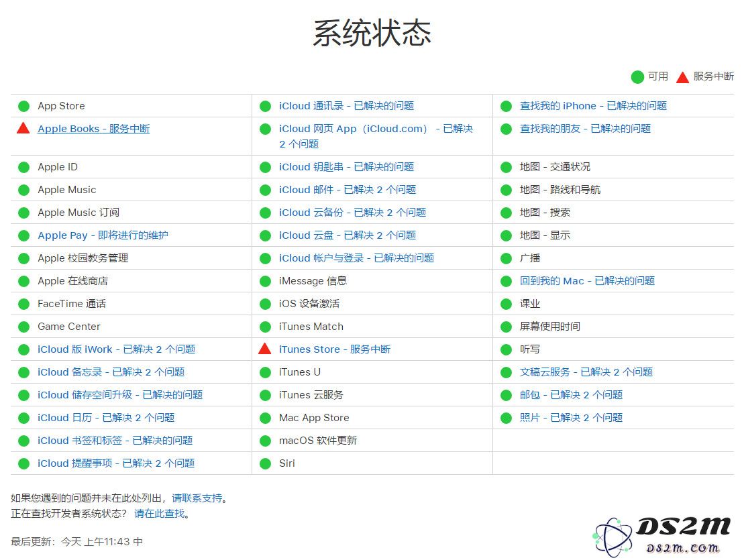Click the green dot beside FaceTime 通话
Screen dimensions: 742x560
pyautogui.click(x=23, y=304)
